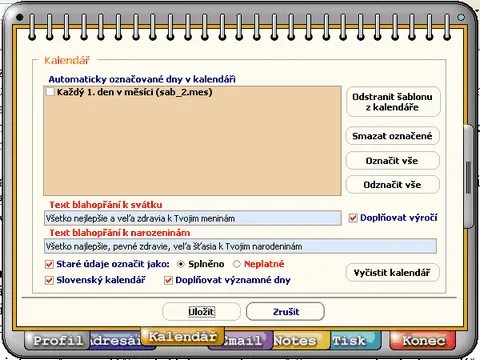Image resolution: width=480 pixels, height=360 pixels.
Task: Toggle 'Doplňovat významné dny' checkbox
Action: 168,280
